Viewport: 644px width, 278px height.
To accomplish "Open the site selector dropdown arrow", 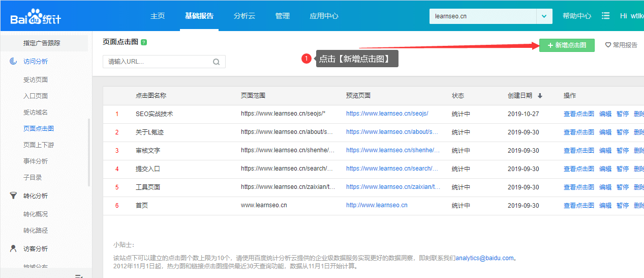I will [x=544, y=16].
